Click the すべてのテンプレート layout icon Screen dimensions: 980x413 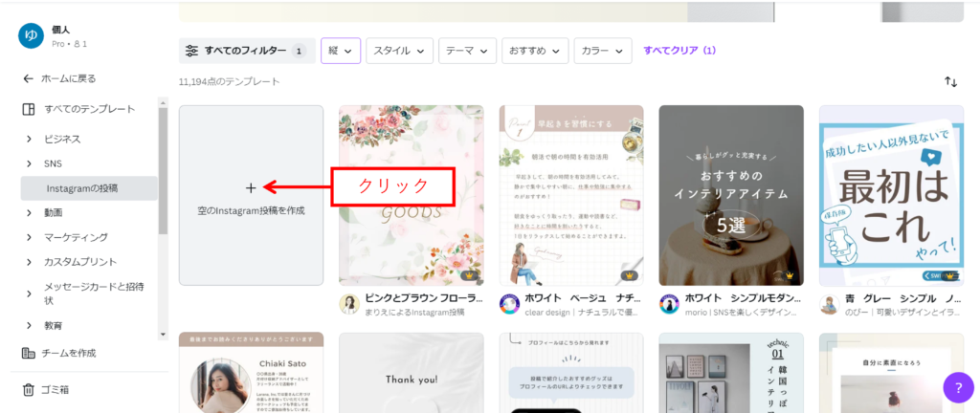click(29, 109)
